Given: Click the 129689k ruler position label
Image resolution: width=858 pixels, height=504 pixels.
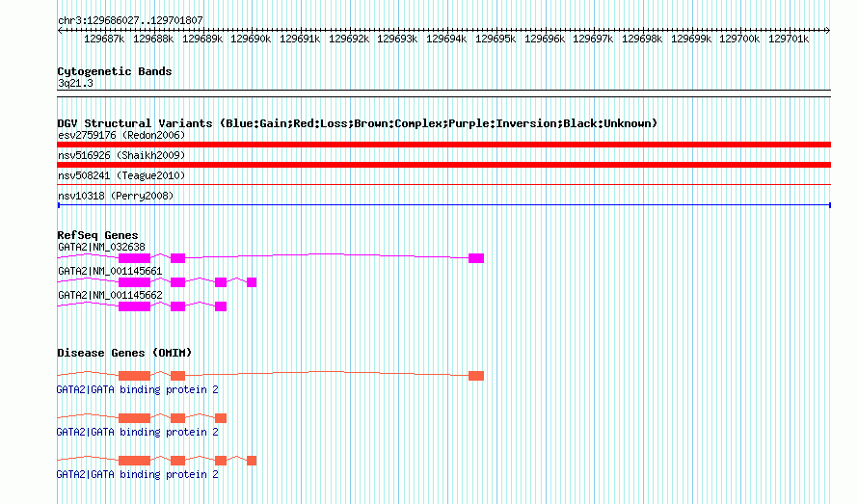Looking at the screenshot, I should pos(202,39).
